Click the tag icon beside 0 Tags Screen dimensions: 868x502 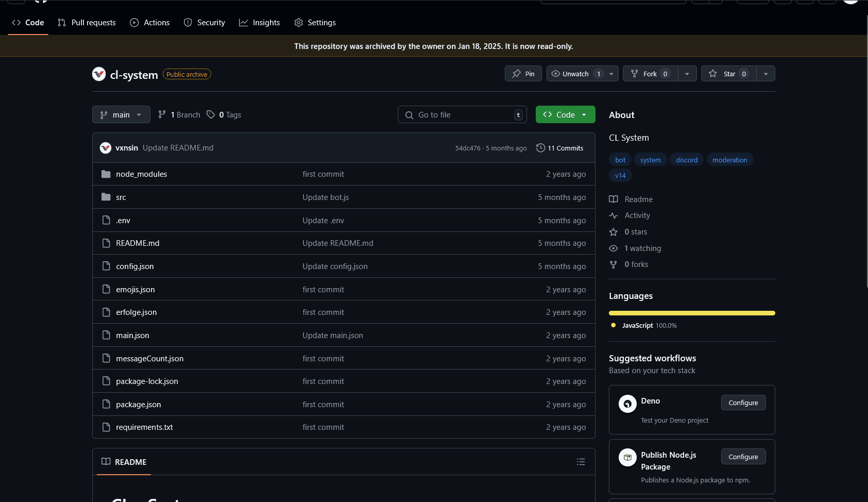[x=211, y=114]
